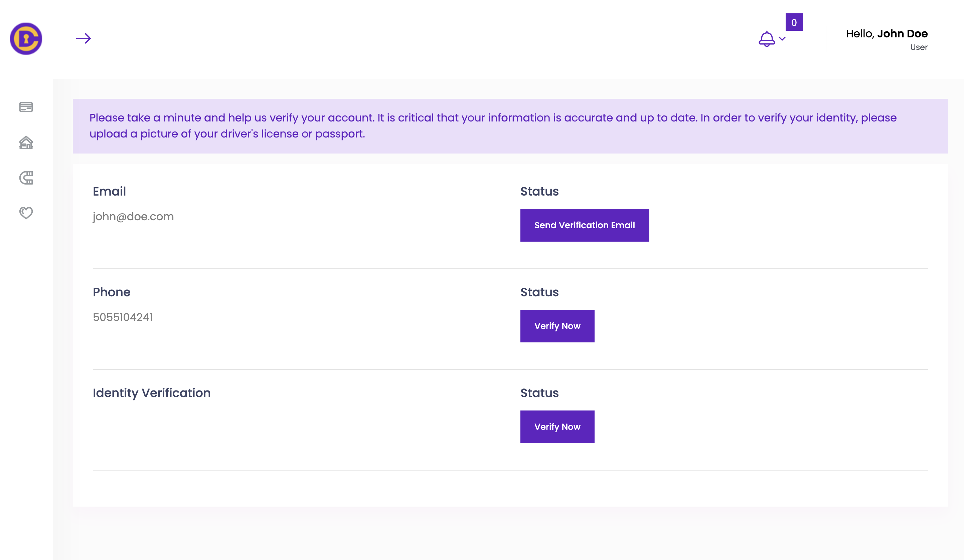This screenshot has height=560, width=964.
Task: Click the Phone heading
Action: pos(112,292)
